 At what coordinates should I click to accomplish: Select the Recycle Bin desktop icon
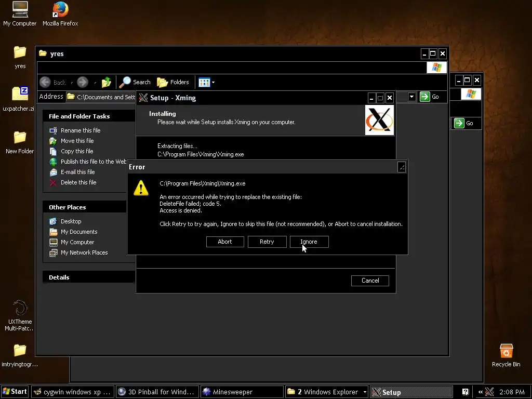(506, 355)
